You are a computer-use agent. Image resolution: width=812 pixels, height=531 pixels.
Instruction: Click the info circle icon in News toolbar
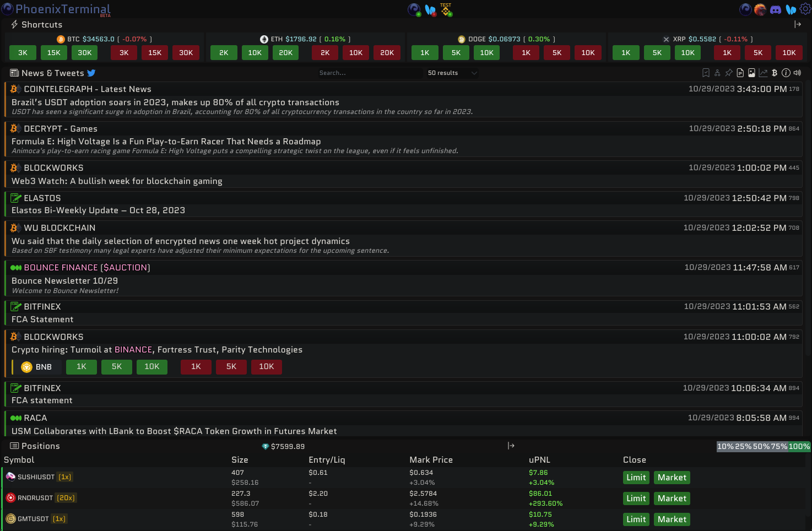786,73
